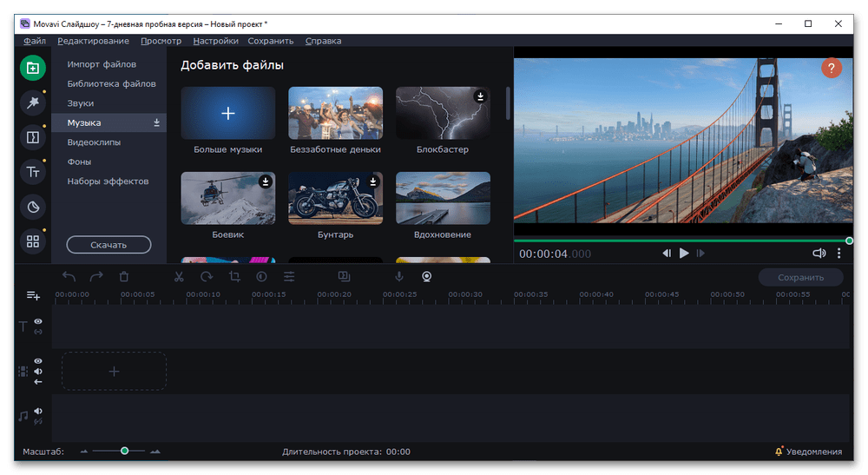Click the Скачать button
Image resolution: width=868 pixels, height=475 pixels.
point(108,245)
